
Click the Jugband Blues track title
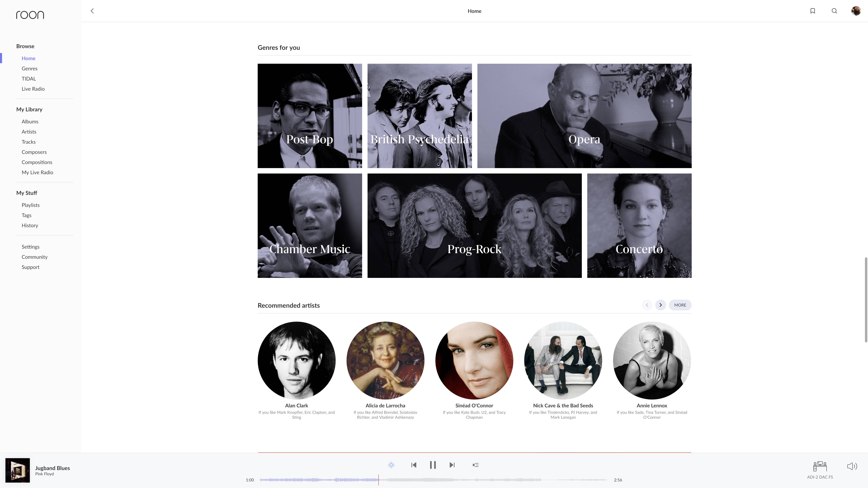click(53, 468)
